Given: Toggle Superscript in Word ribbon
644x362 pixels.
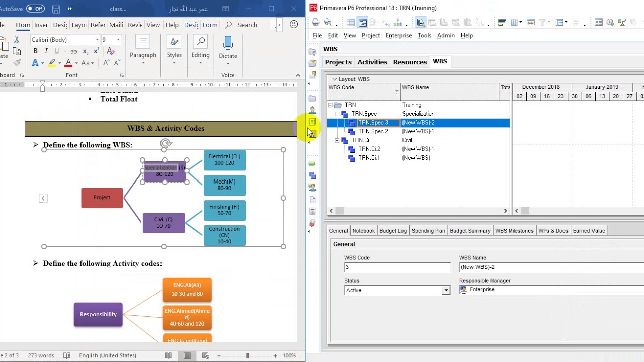Looking at the screenshot, I should [x=96, y=51].
